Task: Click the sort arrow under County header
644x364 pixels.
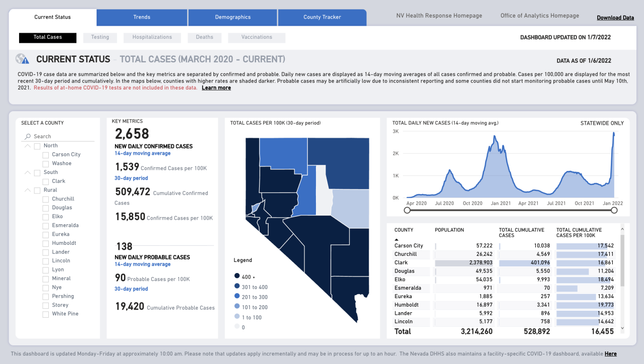Action: [x=396, y=240]
